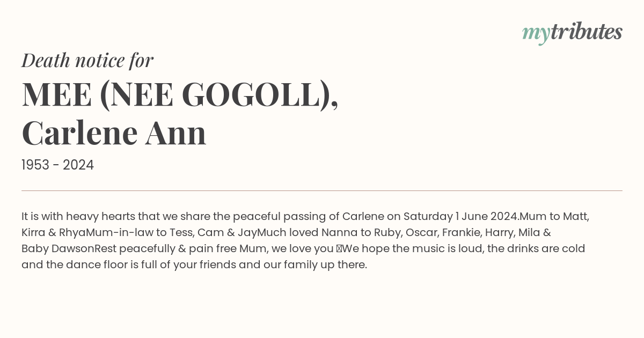Screen dimensions: 644x338
Task: Click the 'Death notice for' heading
Action: [87, 61]
